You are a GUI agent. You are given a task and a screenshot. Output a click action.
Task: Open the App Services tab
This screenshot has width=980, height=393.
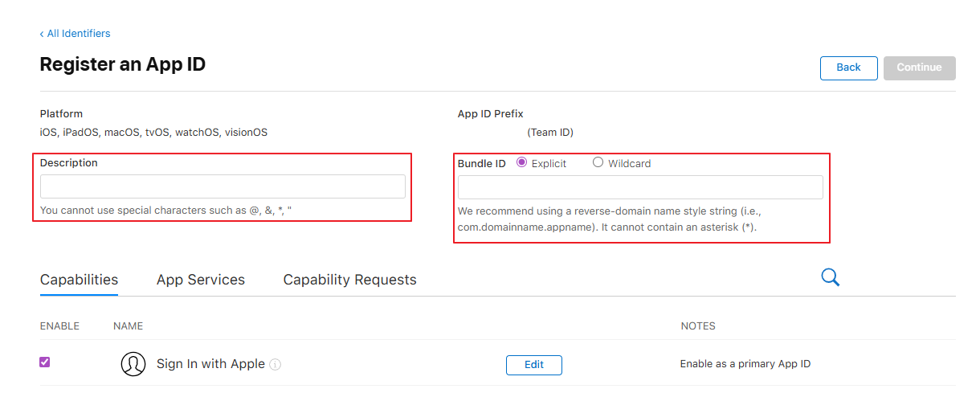click(x=201, y=280)
